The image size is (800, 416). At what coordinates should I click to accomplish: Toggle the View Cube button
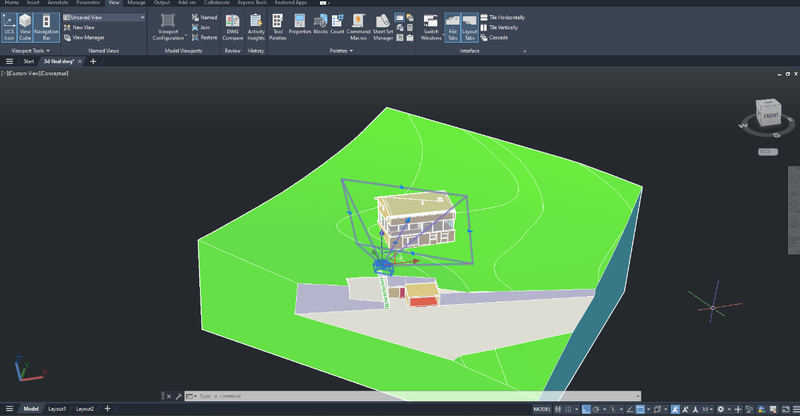pos(26,28)
